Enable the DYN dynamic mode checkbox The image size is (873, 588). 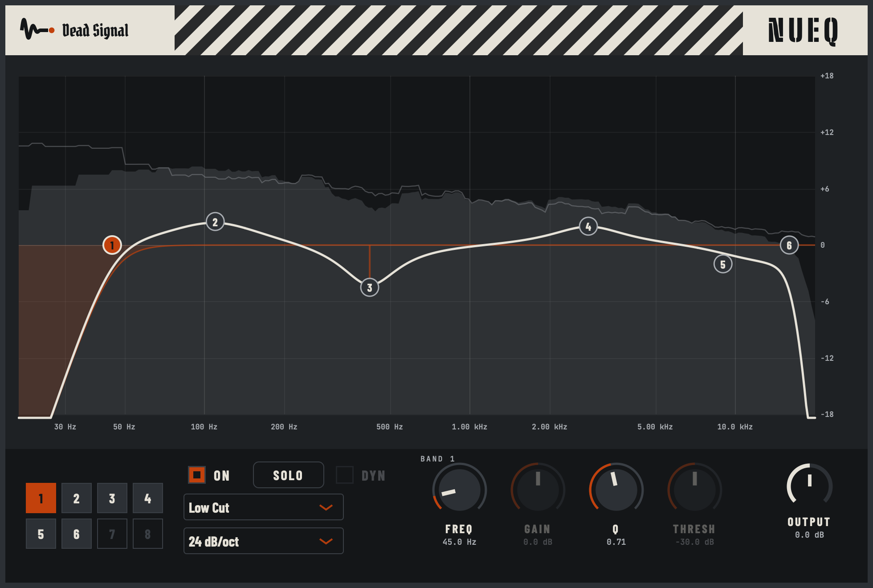[345, 475]
